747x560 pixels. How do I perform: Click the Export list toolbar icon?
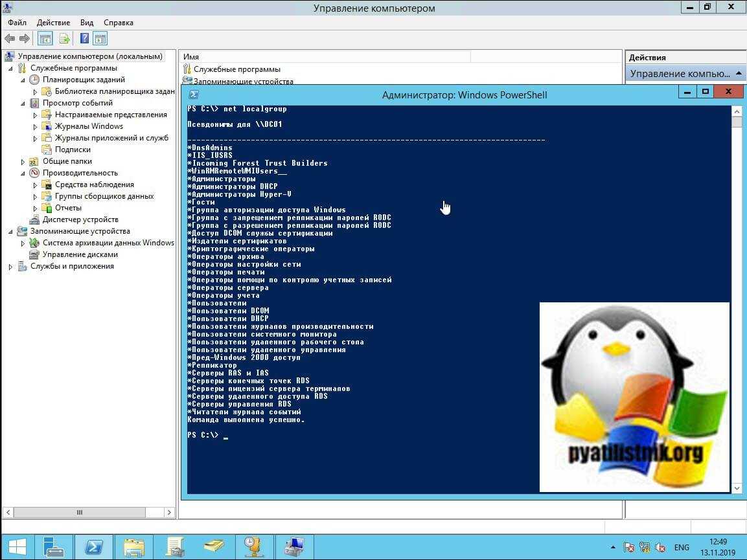[x=65, y=39]
